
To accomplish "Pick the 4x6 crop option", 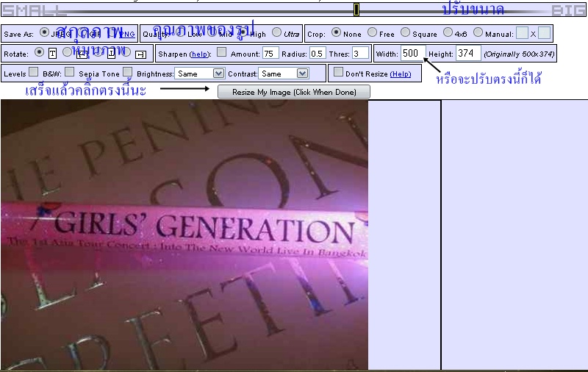I will pyautogui.click(x=448, y=32).
